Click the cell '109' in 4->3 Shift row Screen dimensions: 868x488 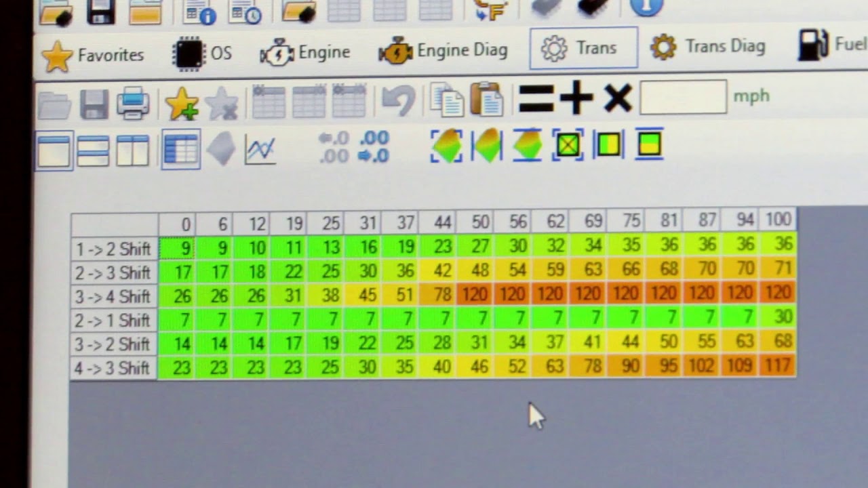(x=739, y=365)
